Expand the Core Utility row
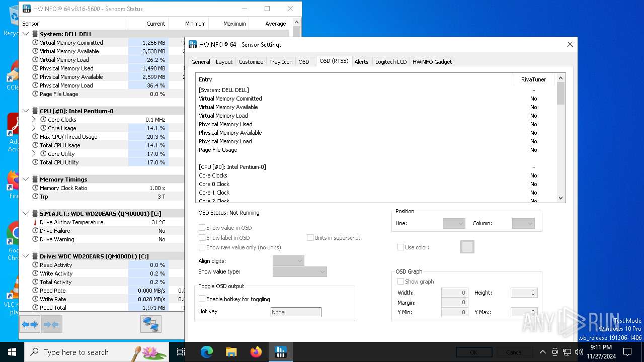The height and width of the screenshot is (362, 644). click(x=34, y=154)
